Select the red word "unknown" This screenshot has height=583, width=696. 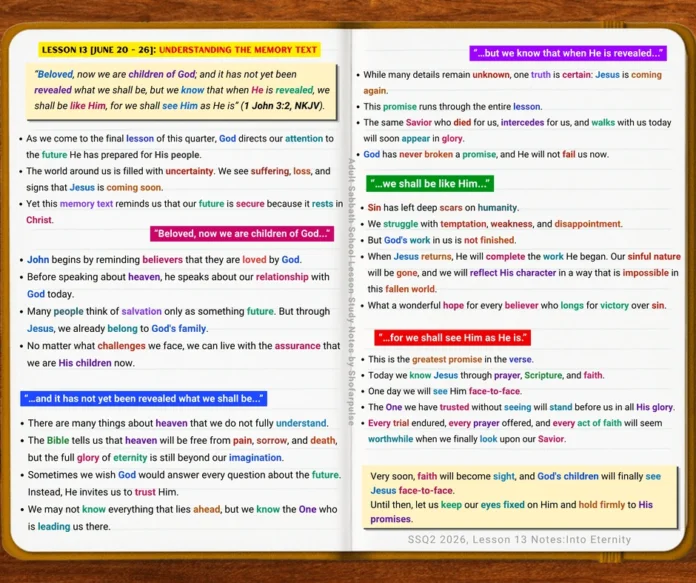point(491,75)
